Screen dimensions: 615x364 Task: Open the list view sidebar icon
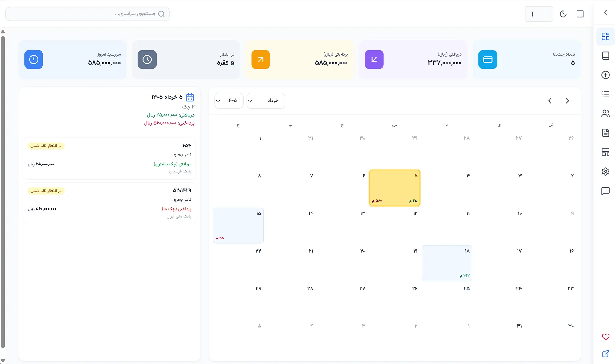click(x=605, y=94)
